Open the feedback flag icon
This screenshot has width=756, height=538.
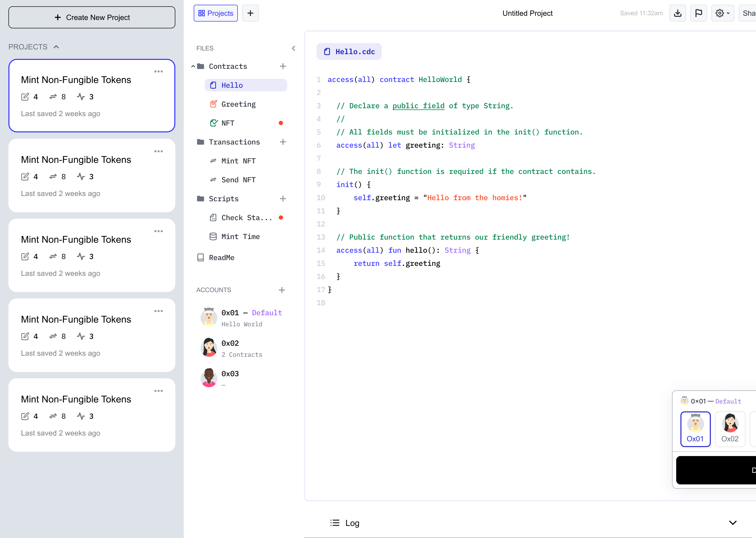point(699,13)
